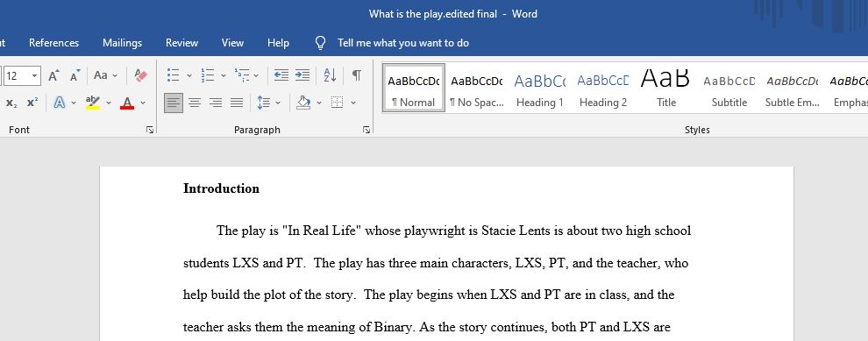Open Font dialog launcher
This screenshot has height=341, width=868.
[x=149, y=130]
